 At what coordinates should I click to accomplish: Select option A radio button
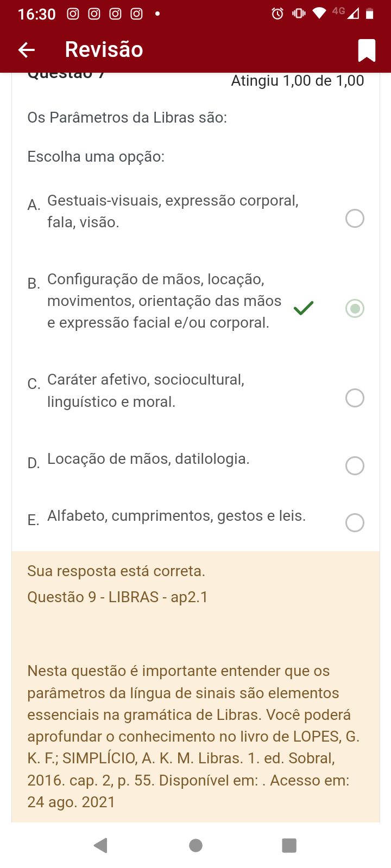[355, 219]
